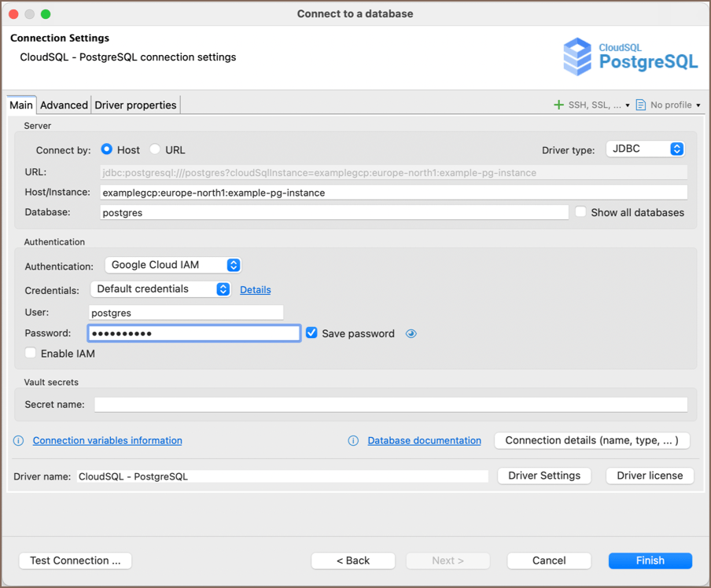Open SSH, SSL configuration with the green plus icon
Screen dimensions: 711x588
[x=557, y=104]
